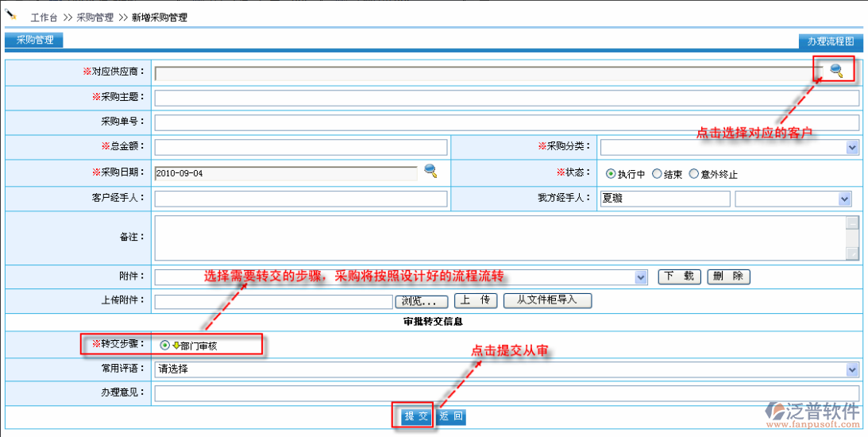
Task: Click the 从文件柜导入 button
Action: (x=547, y=300)
